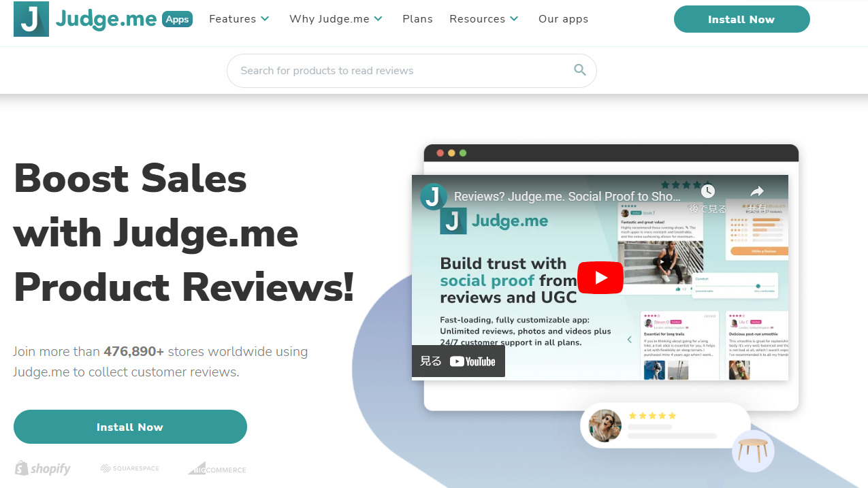Screen dimensions: 868x488
Task: Play the YouTube video
Action: 600,278
